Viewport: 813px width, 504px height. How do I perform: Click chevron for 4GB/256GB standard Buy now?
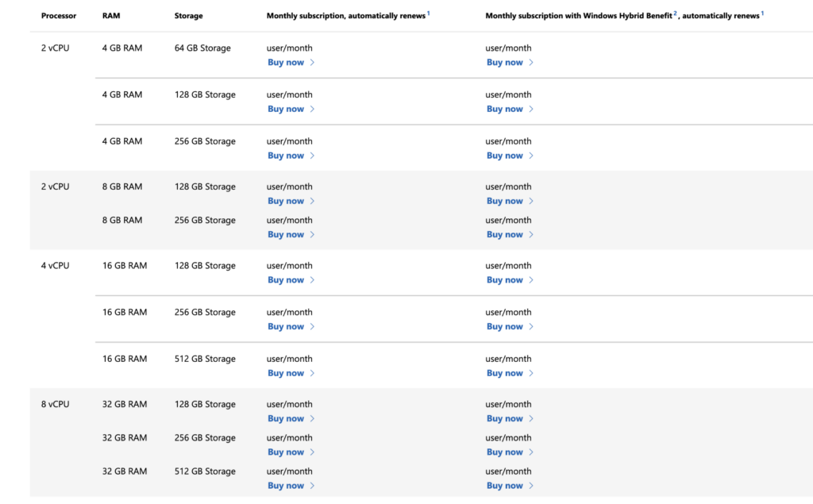pos(312,156)
